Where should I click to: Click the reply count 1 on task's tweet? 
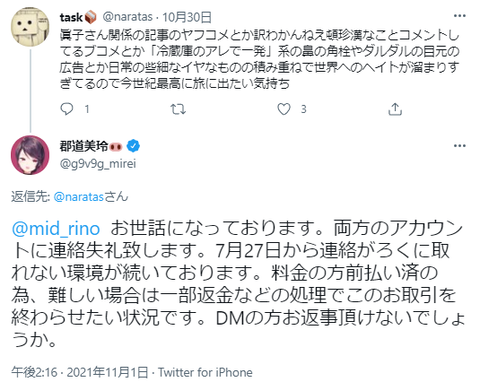pos(87,109)
